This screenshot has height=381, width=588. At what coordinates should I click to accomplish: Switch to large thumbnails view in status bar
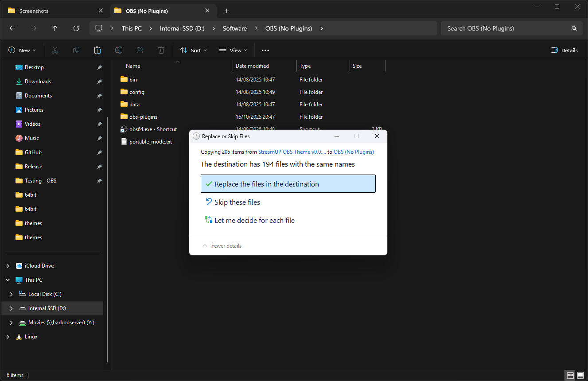coord(580,375)
